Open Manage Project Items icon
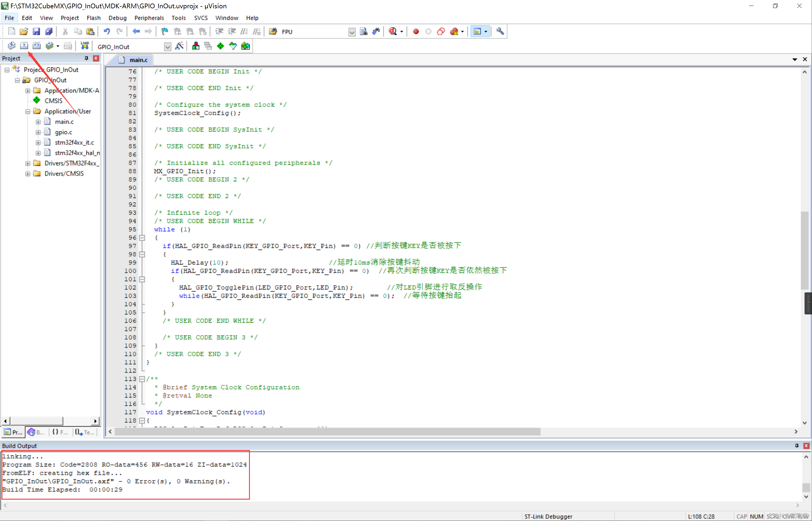The image size is (812, 521). (196, 46)
